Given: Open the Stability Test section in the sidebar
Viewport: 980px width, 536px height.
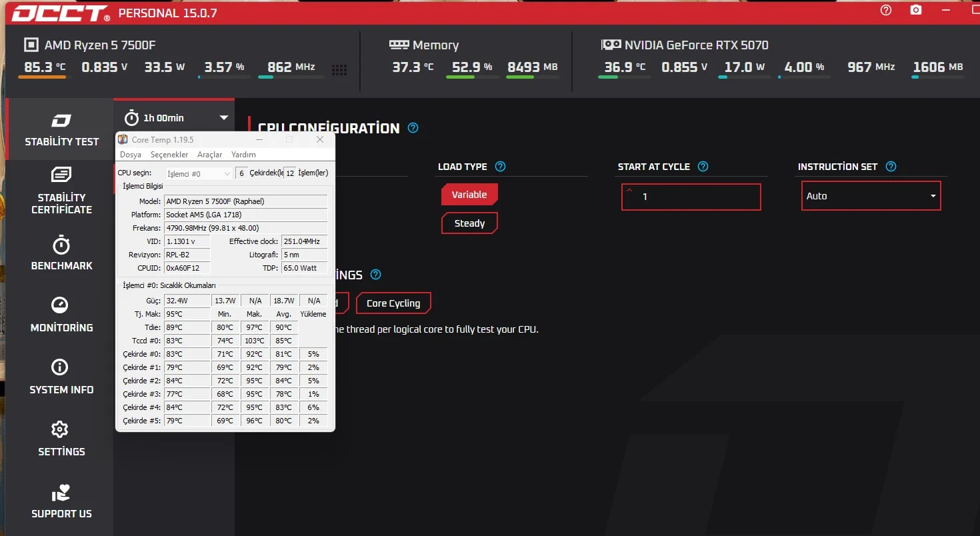Looking at the screenshot, I should (61, 129).
